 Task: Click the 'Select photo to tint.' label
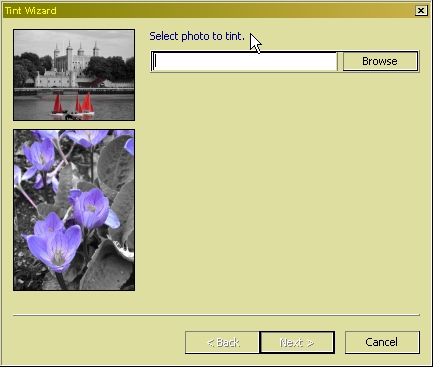(197, 36)
